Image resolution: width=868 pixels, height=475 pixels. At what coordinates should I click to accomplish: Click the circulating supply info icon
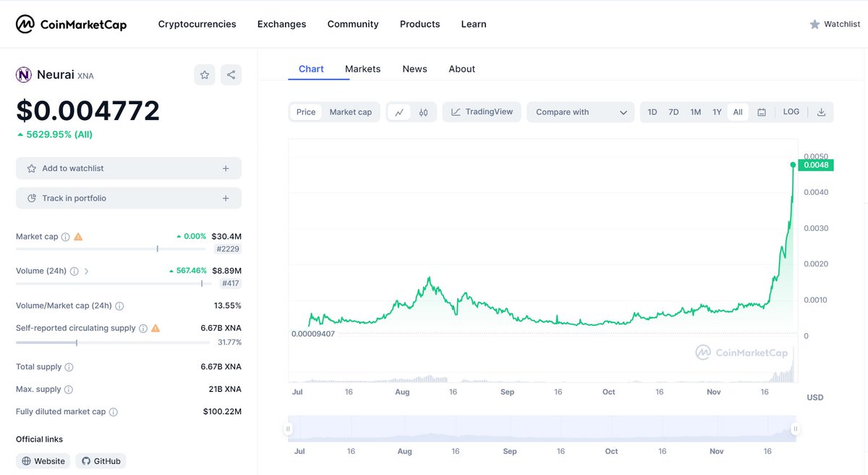point(143,328)
